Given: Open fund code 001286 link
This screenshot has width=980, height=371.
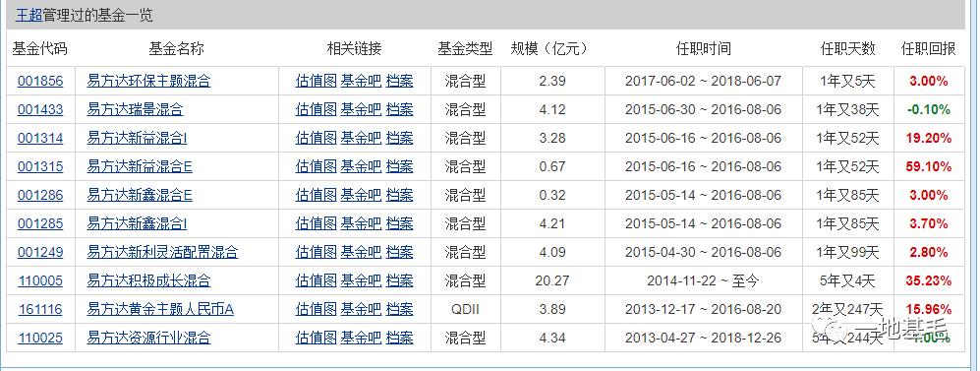Looking at the screenshot, I should (x=40, y=195).
